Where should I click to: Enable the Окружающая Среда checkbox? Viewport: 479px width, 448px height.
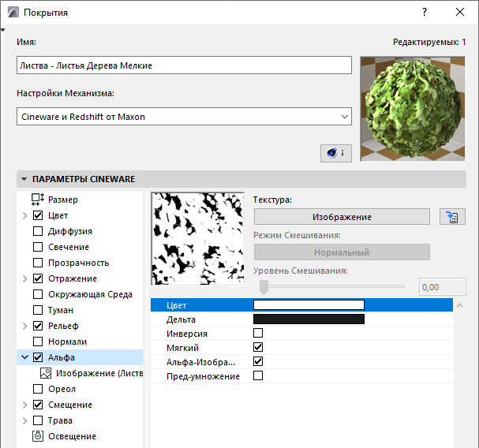tap(38, 294)
